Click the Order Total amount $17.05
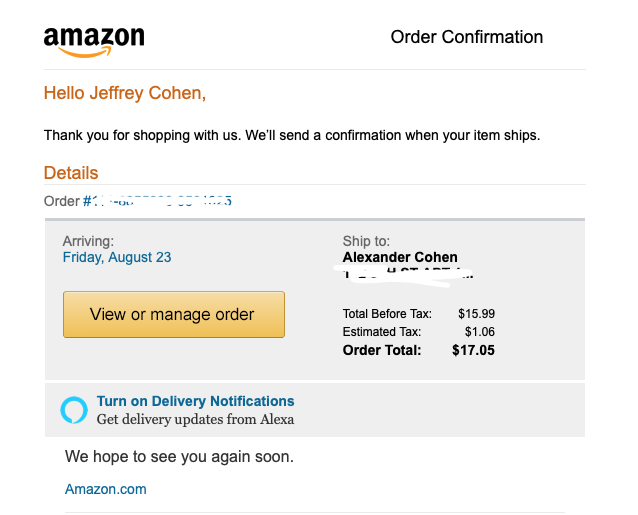Image resolution: width=638 pixels, height=515 pixels. coord(473,350)
